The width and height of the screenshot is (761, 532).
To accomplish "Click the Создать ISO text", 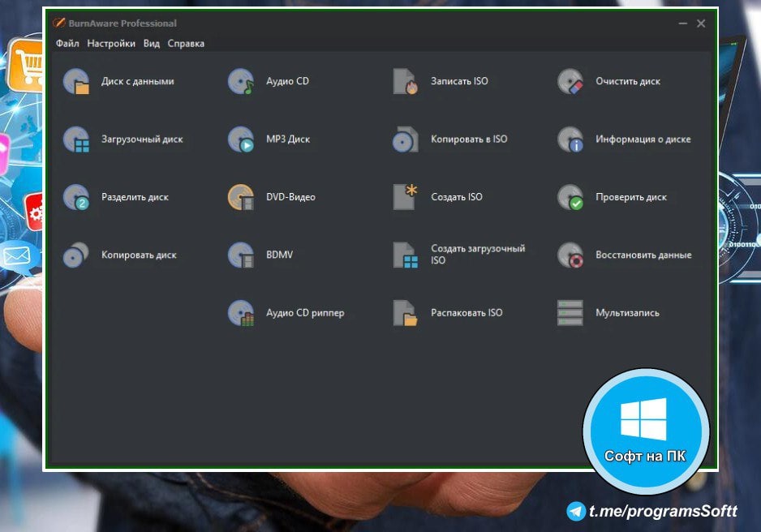I will pos(457,197).
